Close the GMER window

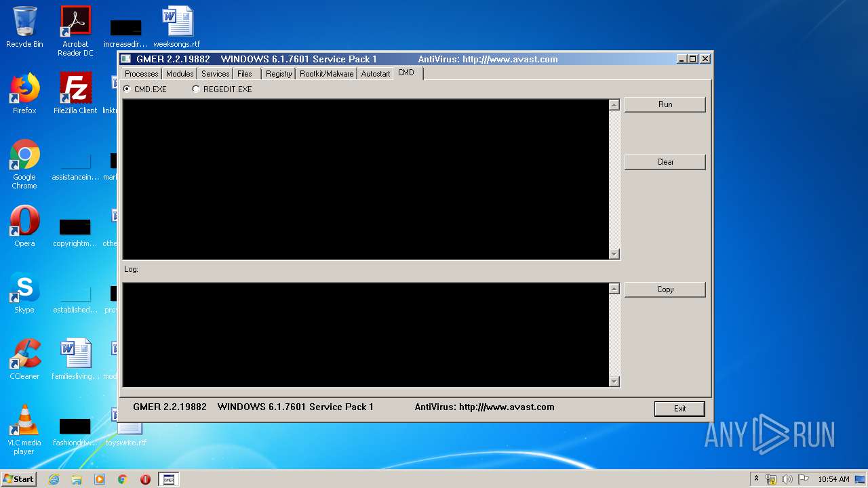click(x=705, y=59)
